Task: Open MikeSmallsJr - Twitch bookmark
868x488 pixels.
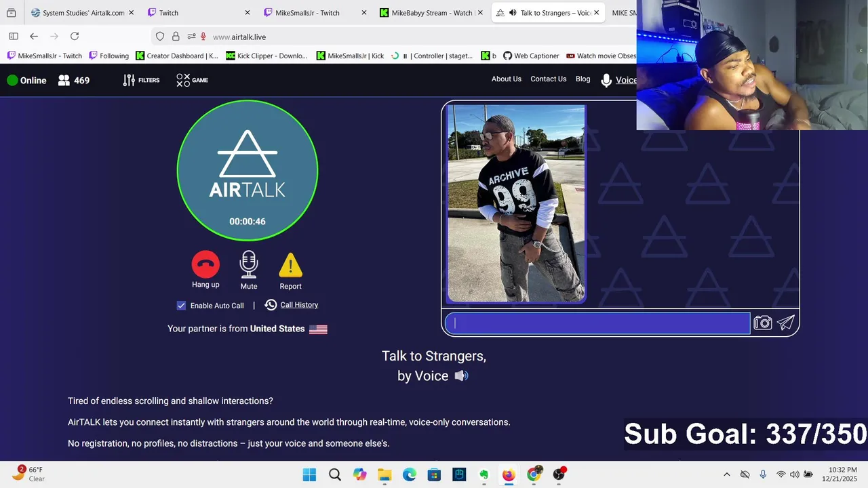Action: click(45, 56)
